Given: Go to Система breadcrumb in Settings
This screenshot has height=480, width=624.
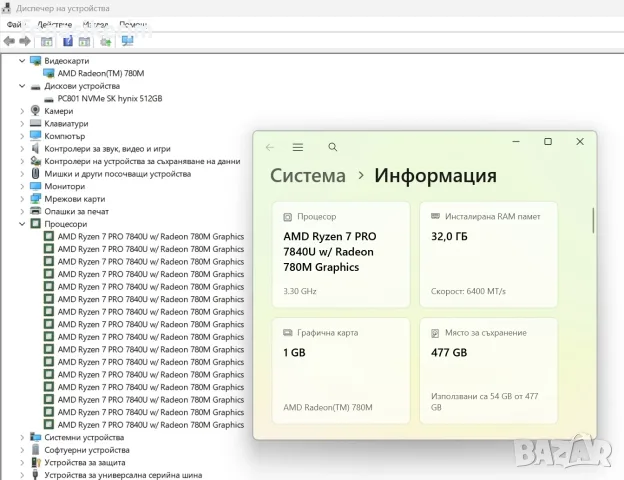Looking at the screenshot, I should [308, 176].
